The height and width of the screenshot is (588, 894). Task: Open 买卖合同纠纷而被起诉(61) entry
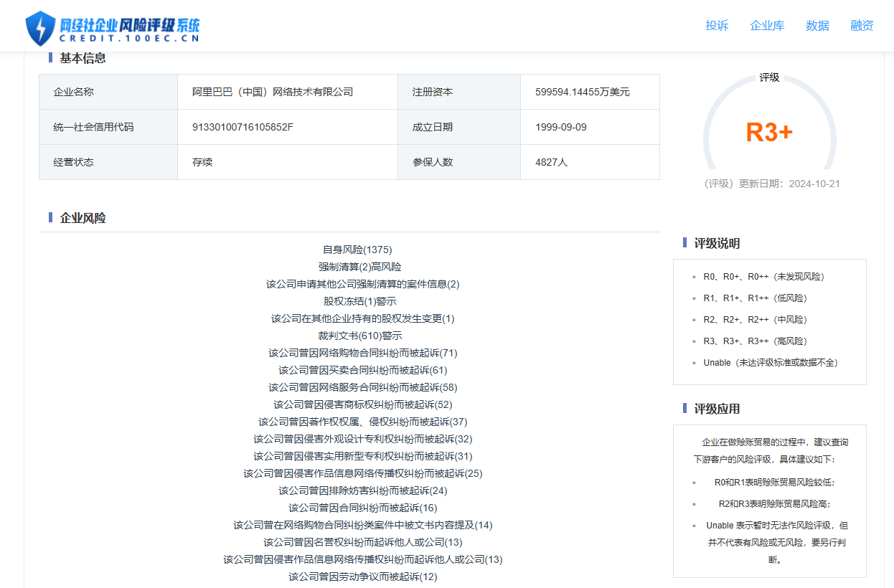(x=362, y=370)
